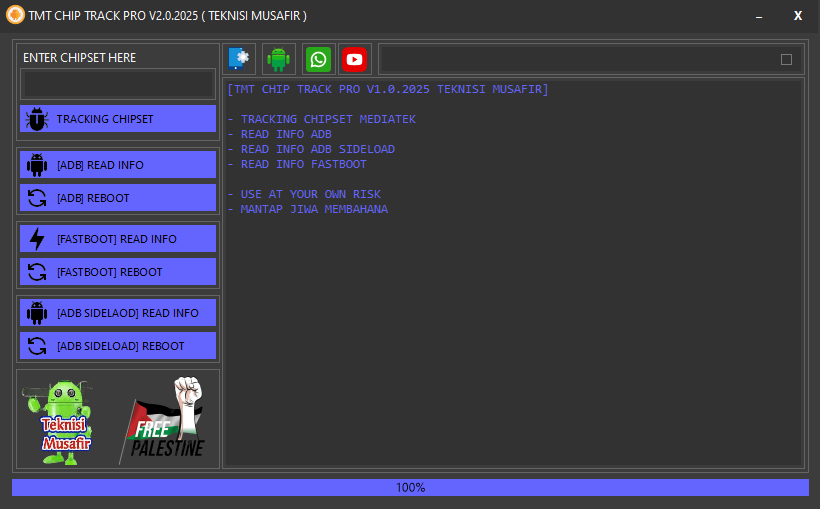Click the app logo in title bar
This screenshot has height=509, width=820.
pyautogui.click(x=15, y=15)
